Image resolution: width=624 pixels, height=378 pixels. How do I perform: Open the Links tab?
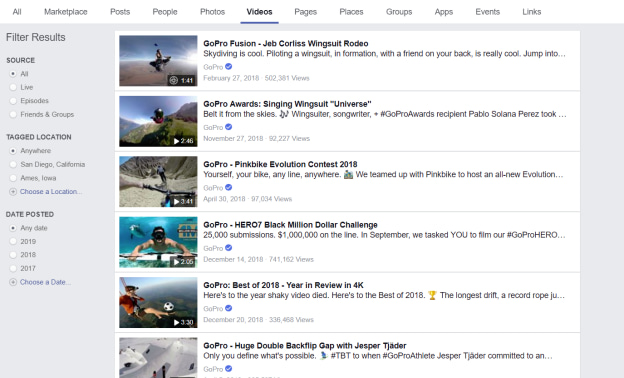click(x=532, y=12)
